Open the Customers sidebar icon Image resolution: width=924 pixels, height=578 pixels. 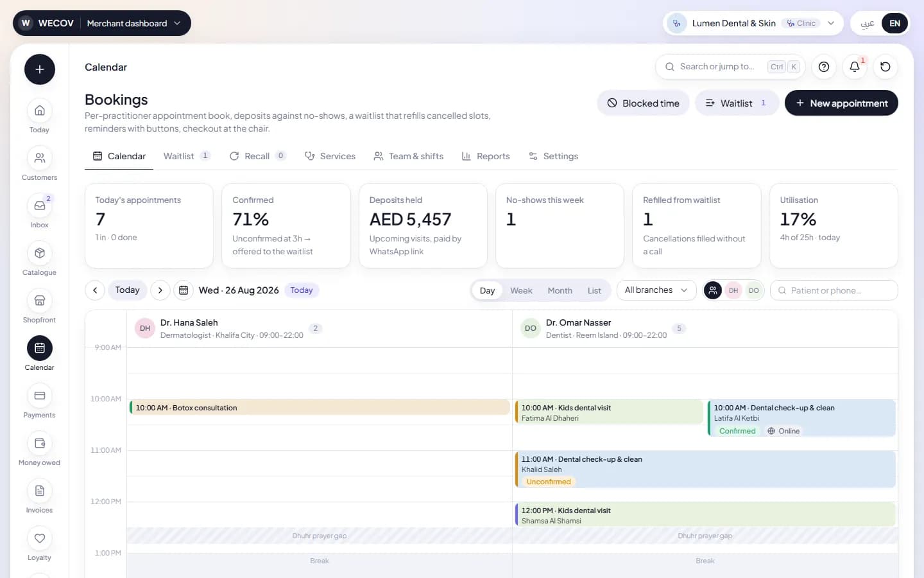[x=39, y=158]
